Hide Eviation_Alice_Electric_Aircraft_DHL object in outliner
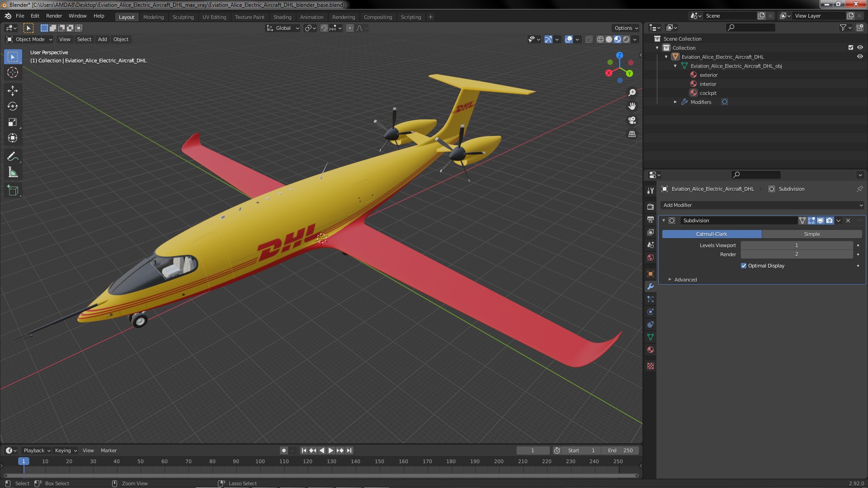Screen dimensions: 868x488 pos(860,56)
